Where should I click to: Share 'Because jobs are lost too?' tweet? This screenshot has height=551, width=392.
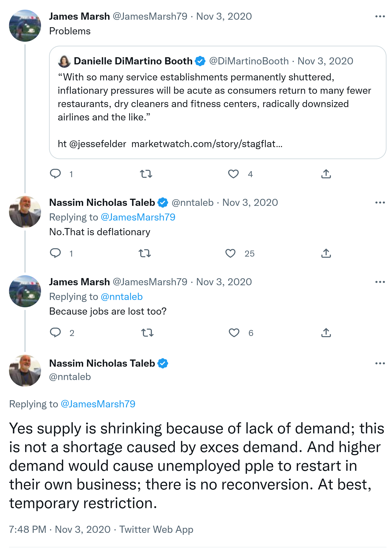tap(326, 332)
